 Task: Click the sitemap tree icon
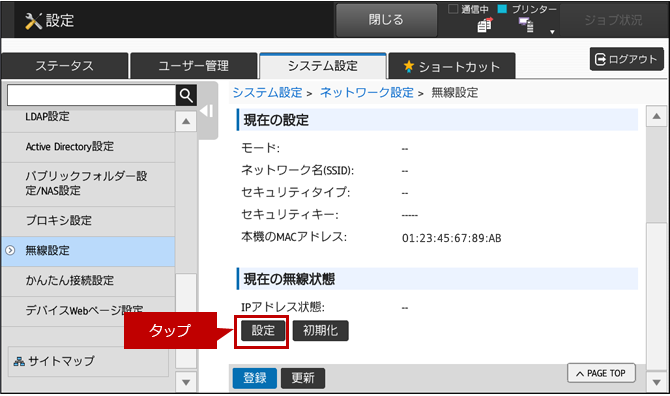point(19,362)
